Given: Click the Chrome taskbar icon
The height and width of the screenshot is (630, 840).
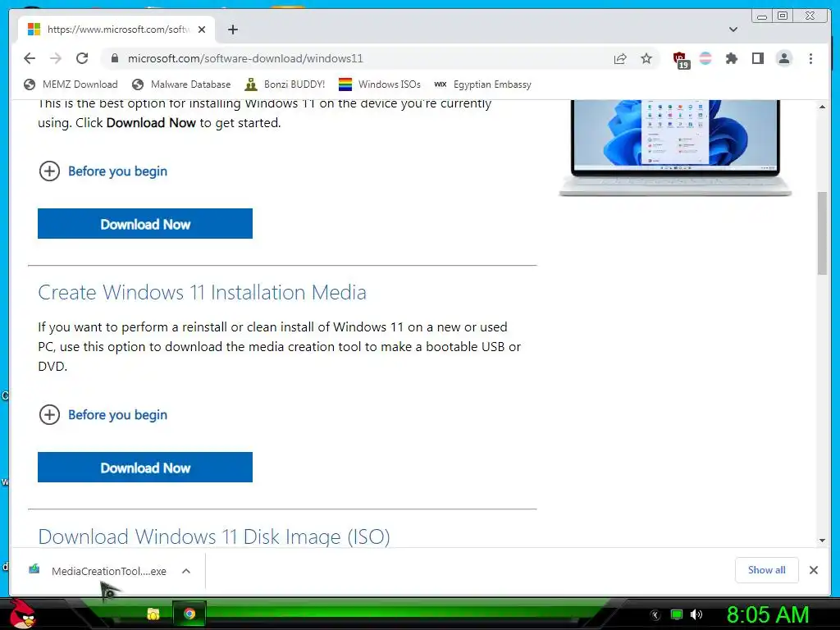Looking at the screenshot, I should pyautogui.click(x=189, y=614).
